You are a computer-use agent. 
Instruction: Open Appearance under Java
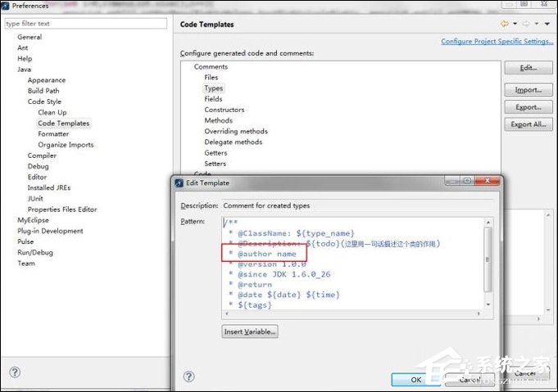pyautogui.click(x=47, y=80)
